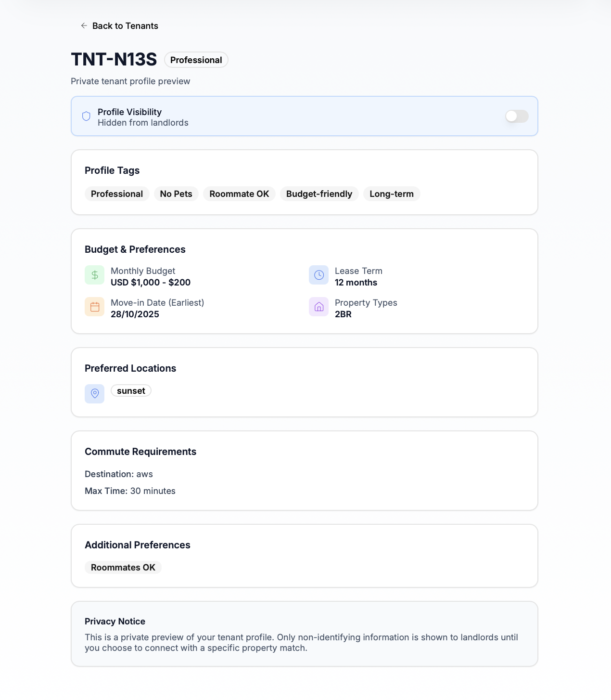
Task: Go back to Tenants list
Action: coord(125,26)
